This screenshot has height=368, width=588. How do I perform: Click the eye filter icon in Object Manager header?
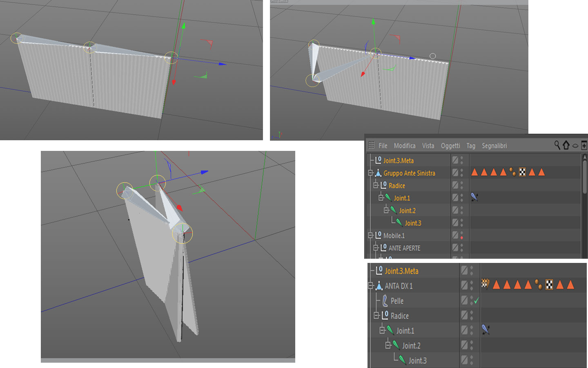click(575, 146)
